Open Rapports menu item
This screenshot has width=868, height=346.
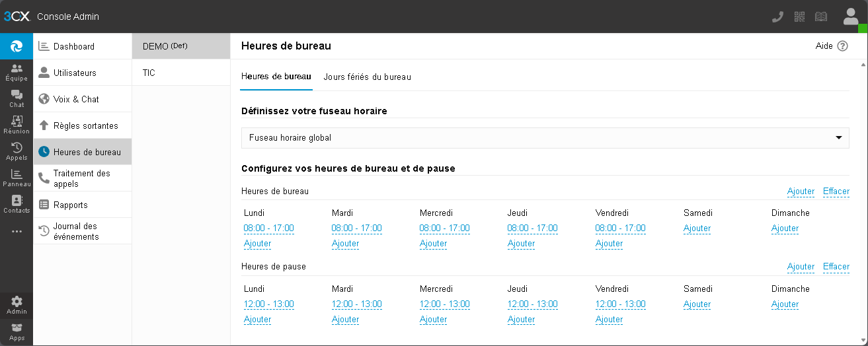(83, 205)
